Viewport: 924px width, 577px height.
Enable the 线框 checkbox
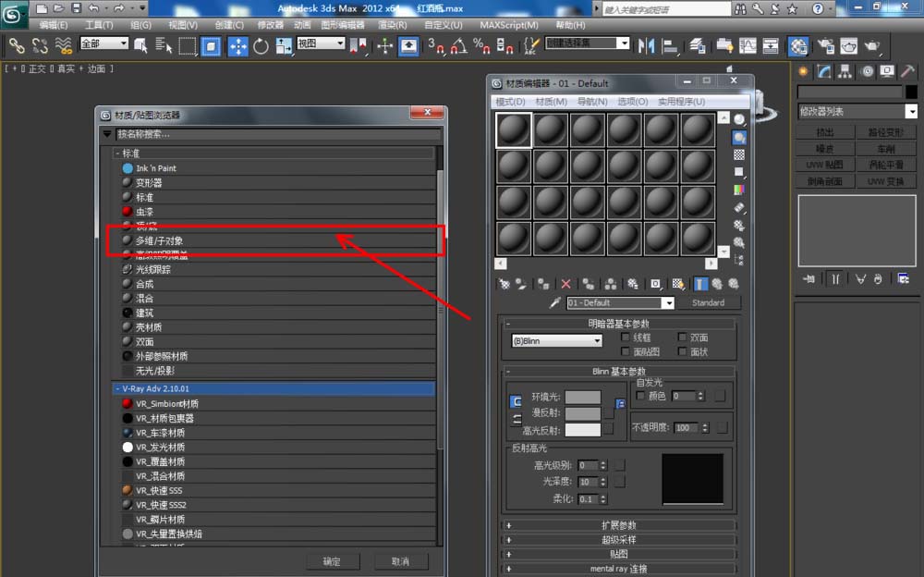[626, 337]
